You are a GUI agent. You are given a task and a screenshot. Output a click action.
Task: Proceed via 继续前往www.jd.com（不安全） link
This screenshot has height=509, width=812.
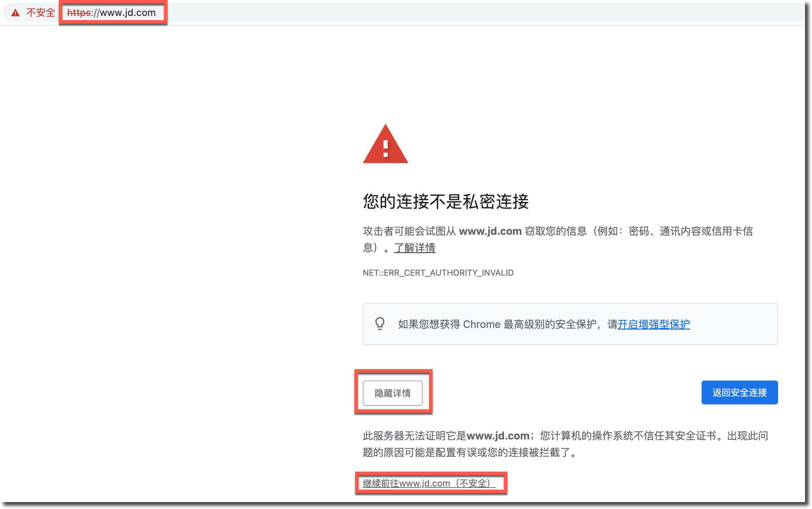pyautogui.click(x=429, y=483)
